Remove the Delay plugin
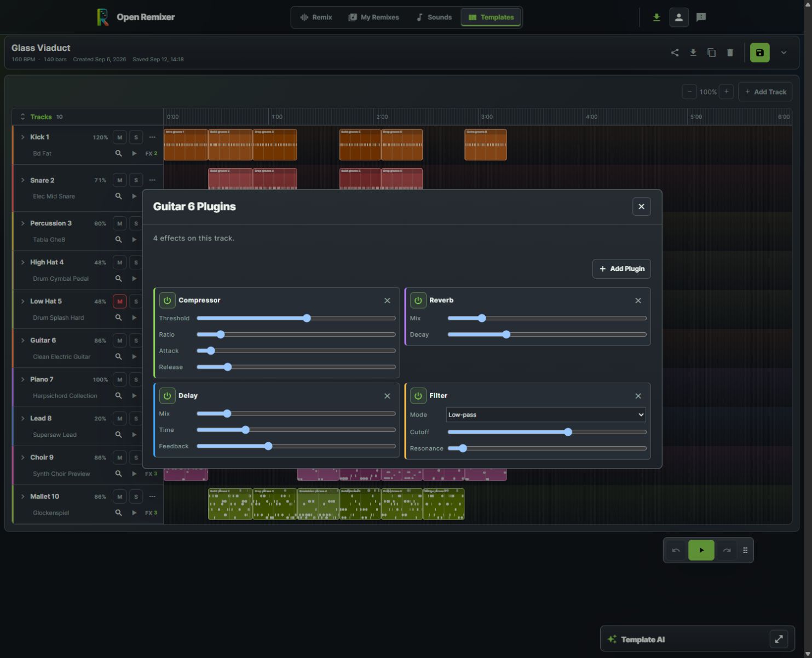Image resolution: width=812 pixels, height=658 pixels. [x=387, y=396]
